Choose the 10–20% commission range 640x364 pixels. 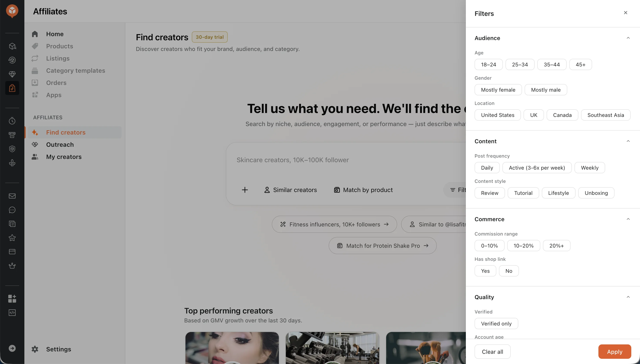[x=524, y=246]
